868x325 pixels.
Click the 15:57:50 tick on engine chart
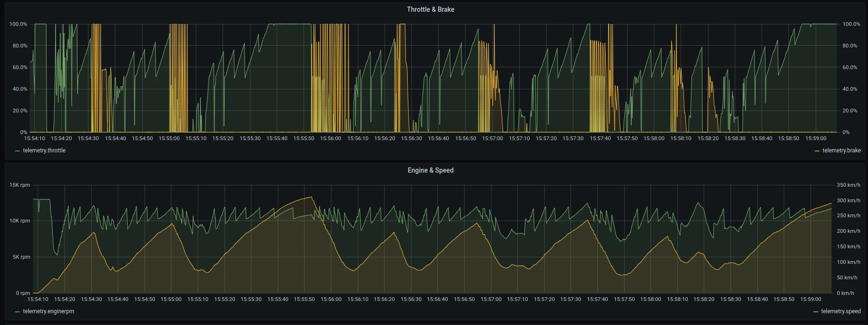[624, 299]
